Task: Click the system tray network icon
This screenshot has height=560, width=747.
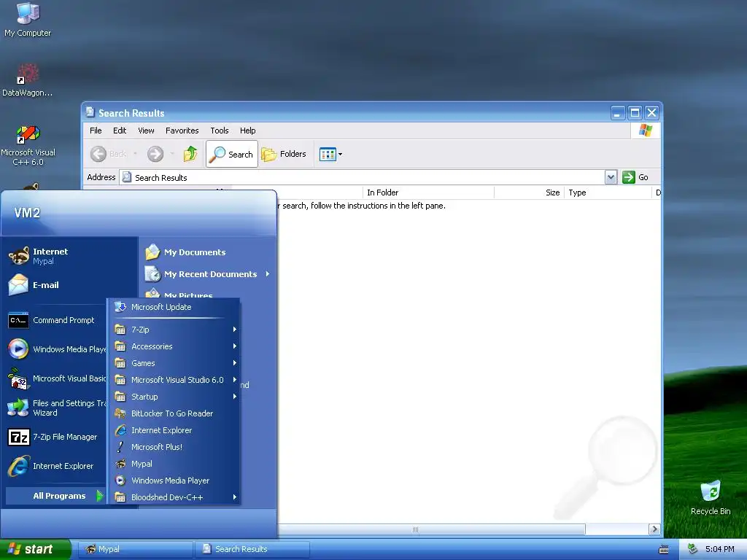Action: pyautogui.click(x=692, y=549)
